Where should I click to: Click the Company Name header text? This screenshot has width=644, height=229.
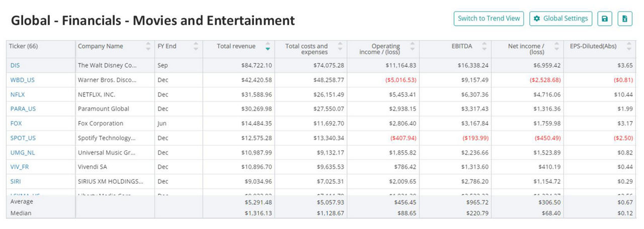[101, 46]
